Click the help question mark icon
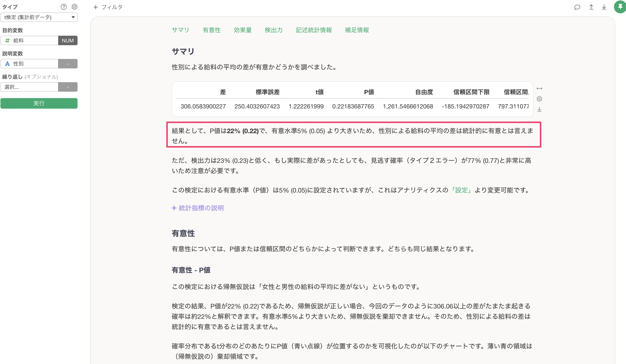This screenshot has height=364, width=626. [64, 7]
